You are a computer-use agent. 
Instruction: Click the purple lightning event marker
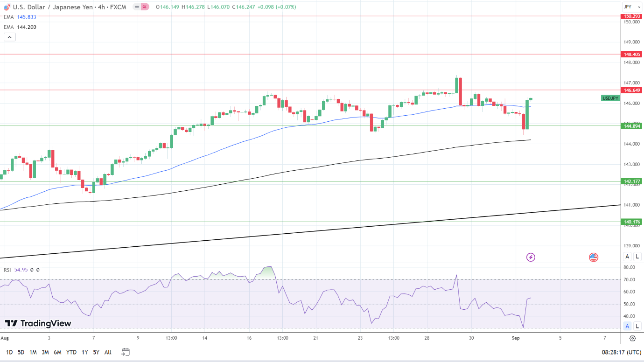(530, 257)
